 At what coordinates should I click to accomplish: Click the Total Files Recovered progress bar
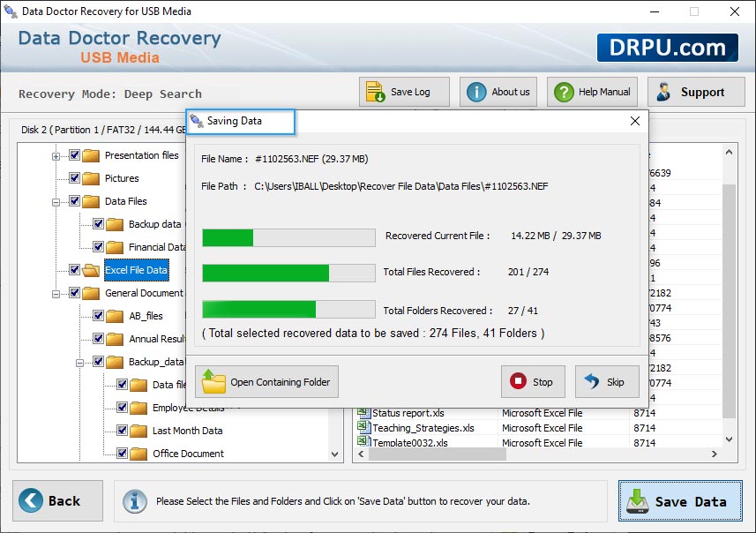pyautogui.click(x=288, y=273)
